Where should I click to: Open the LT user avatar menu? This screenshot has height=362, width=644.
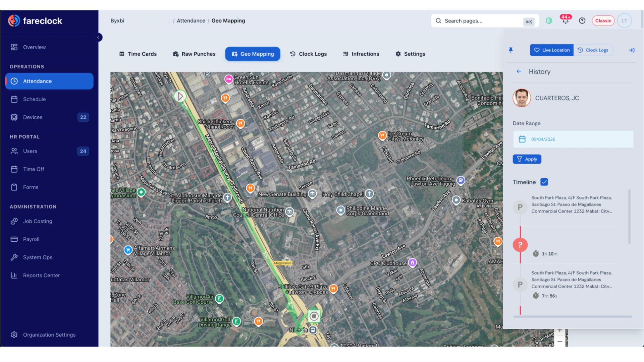point(624,21)
